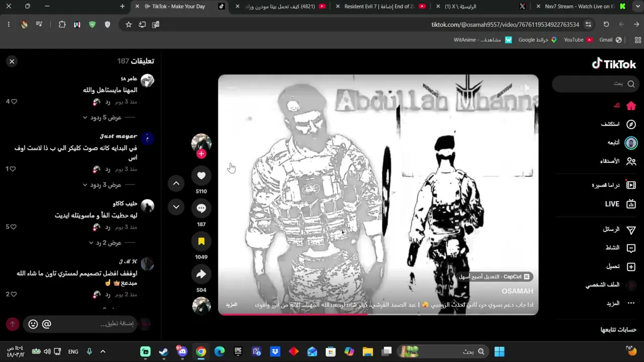Open Discord from the taskbar

(x=182, y=351)
